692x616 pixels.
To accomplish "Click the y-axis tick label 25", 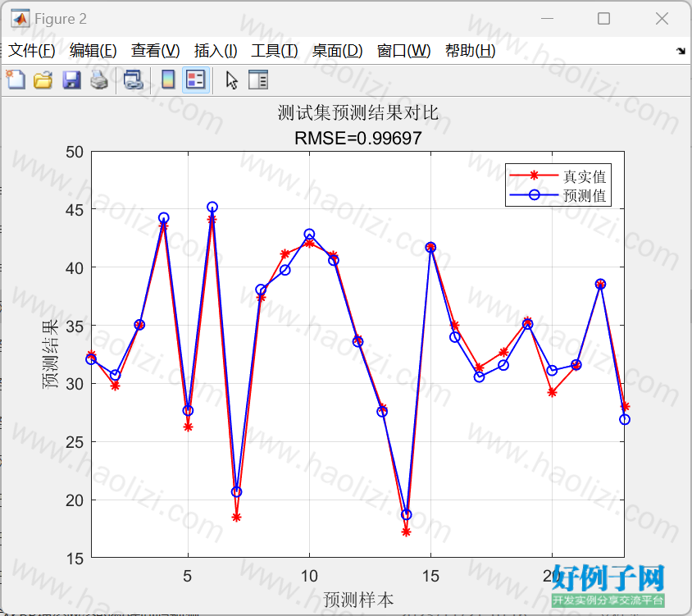I will (x=75, y=442).
